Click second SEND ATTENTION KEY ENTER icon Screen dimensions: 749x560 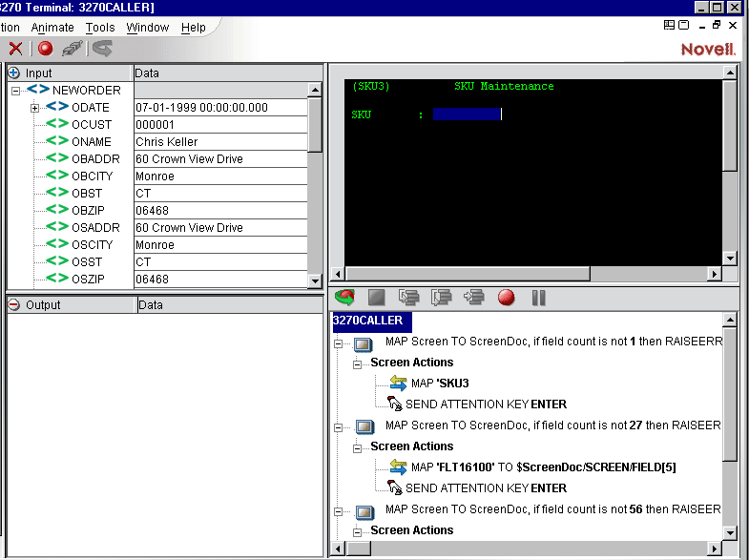(x=395, y=487)
